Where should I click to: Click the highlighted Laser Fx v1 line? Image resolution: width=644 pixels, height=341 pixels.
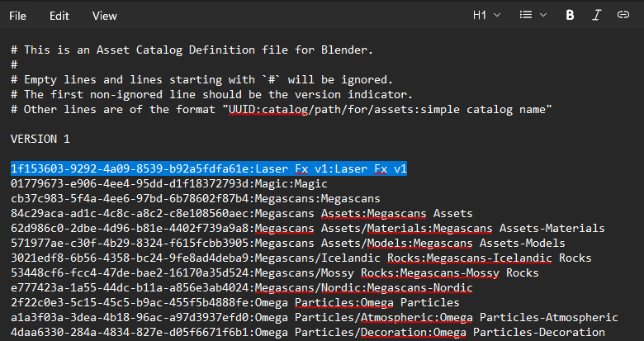click(x=209, y=168)
